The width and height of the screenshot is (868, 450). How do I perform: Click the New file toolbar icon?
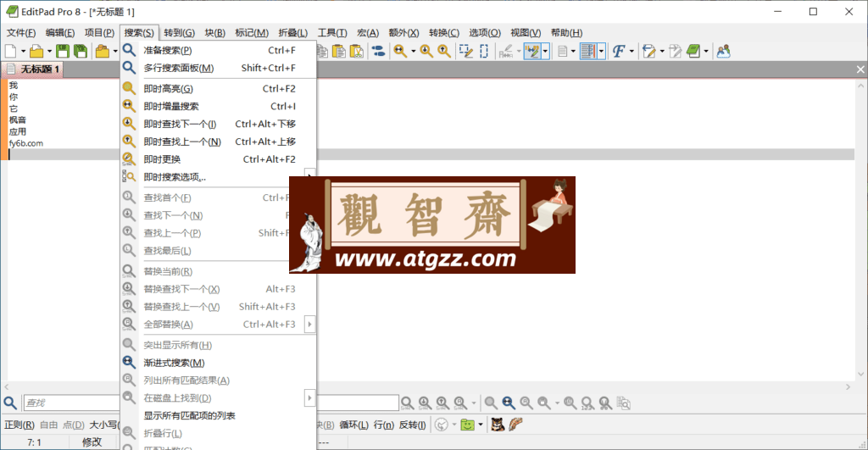click(x=10, y=52)
